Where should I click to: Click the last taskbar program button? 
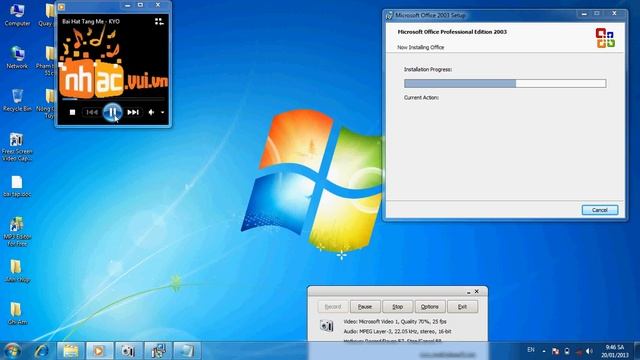tap(187, 351)
